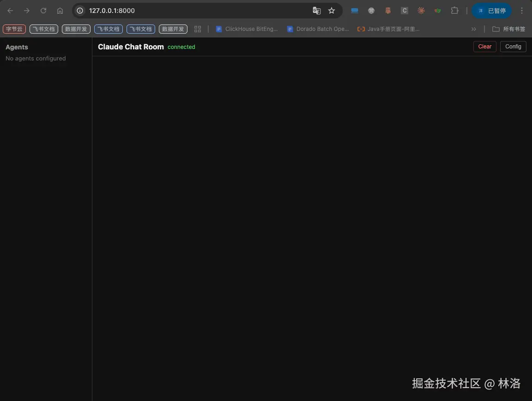Bookmark the page via the star icon
The width and height of the screenshot is (532, 401).
pyautogui.click(x=332, y=10)
